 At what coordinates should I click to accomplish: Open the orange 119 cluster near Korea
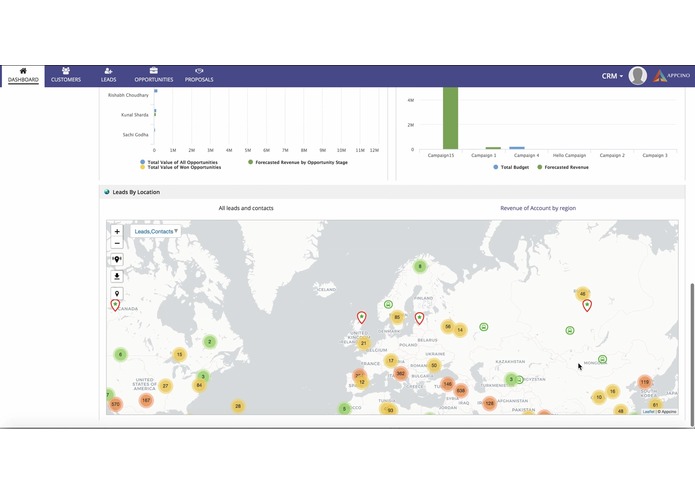click(x=645, y=382)
